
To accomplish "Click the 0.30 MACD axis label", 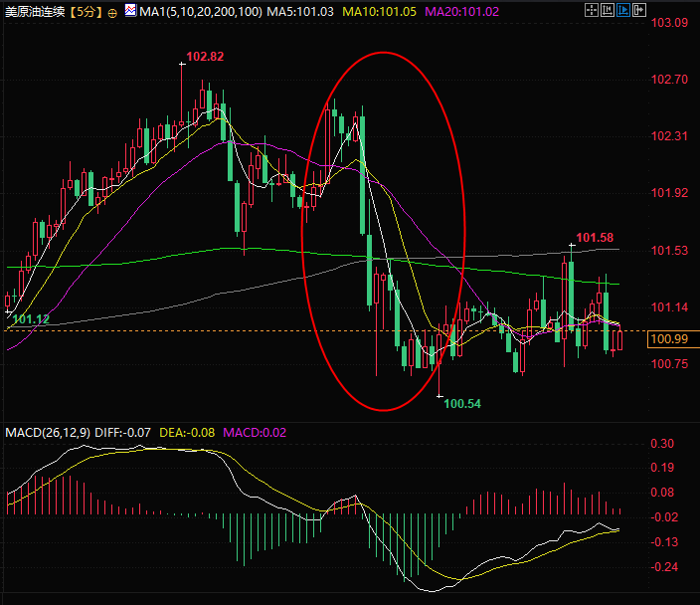I will [x=662, y=444].
